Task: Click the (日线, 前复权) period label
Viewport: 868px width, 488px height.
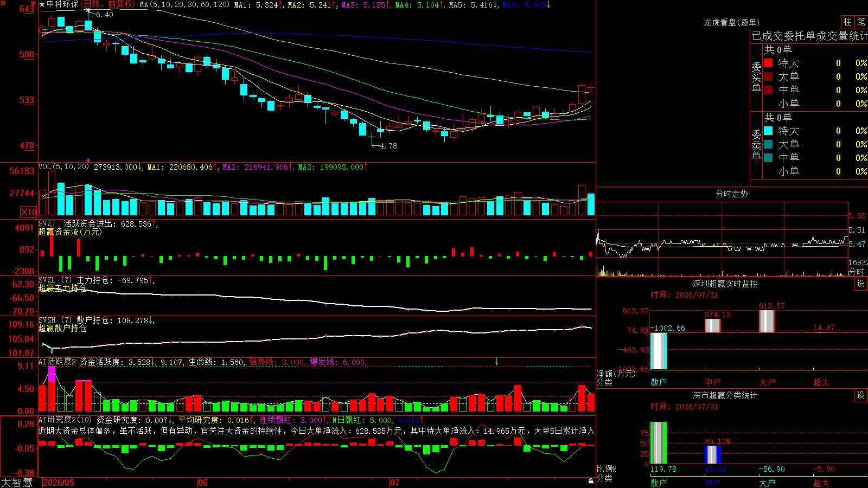Action: [108, 4]
